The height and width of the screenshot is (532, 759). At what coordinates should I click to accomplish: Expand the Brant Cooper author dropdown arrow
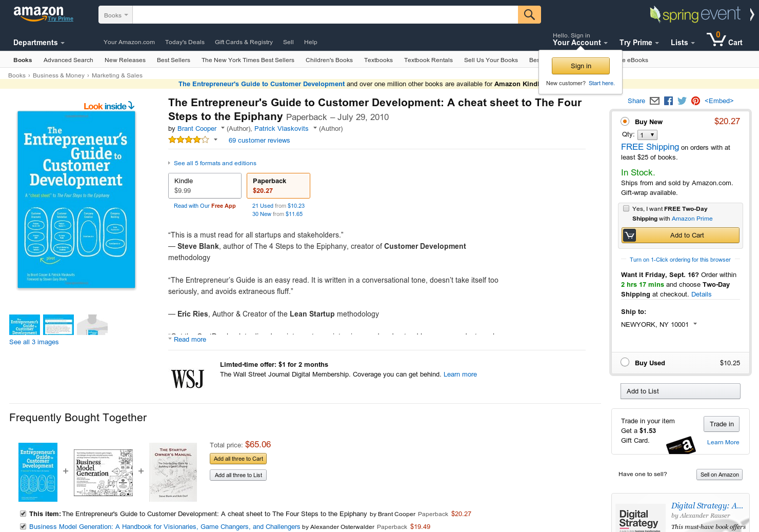[x=223, y=128]
